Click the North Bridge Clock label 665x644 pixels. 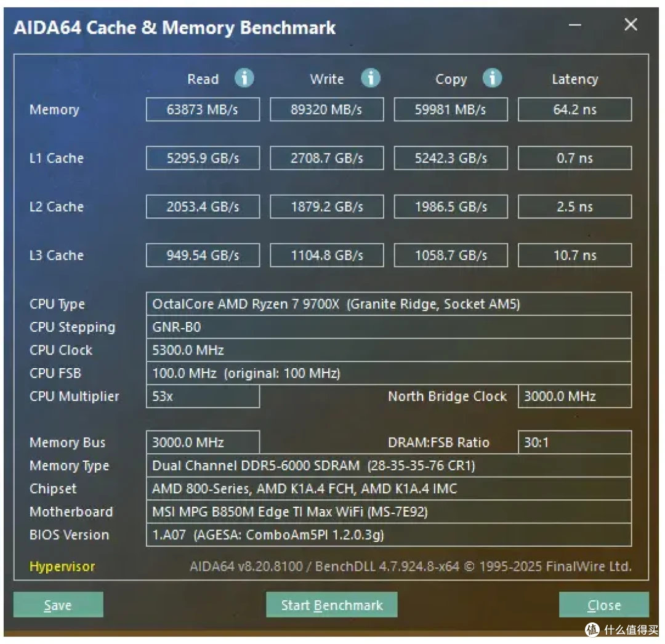point(447,396)
